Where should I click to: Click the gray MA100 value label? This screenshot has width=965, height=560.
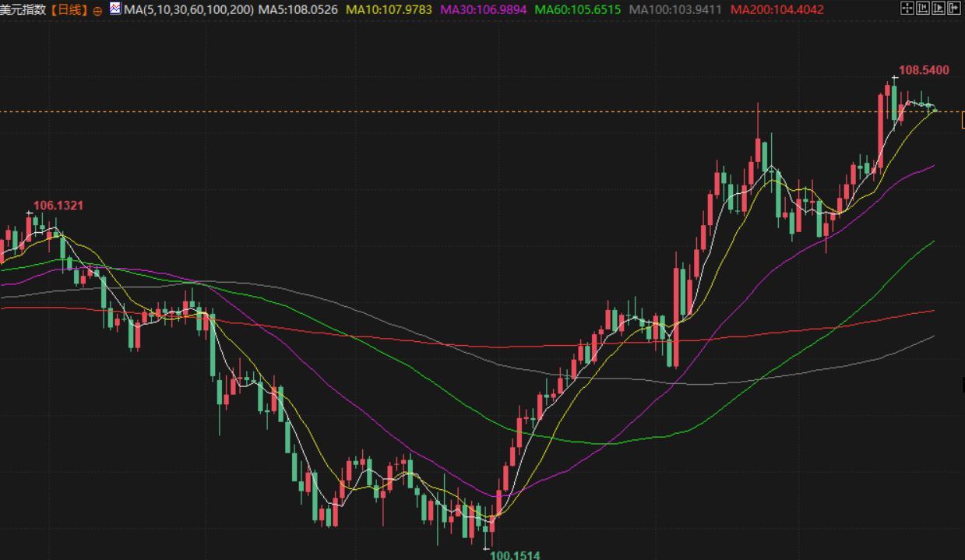point(674,10)
